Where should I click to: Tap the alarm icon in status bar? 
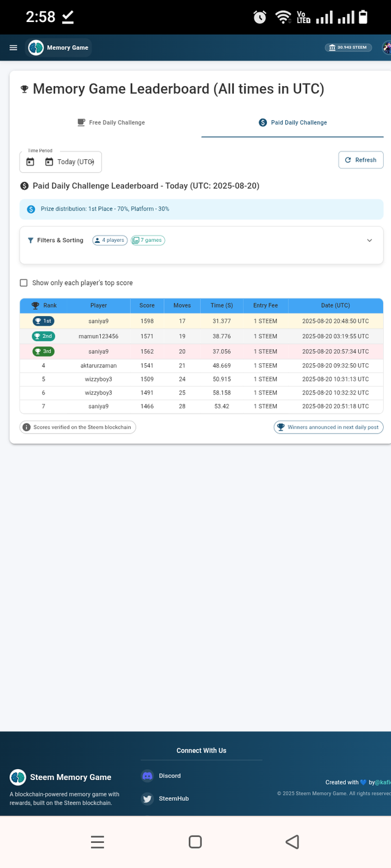pyautogui.click(x=260, y=17)
